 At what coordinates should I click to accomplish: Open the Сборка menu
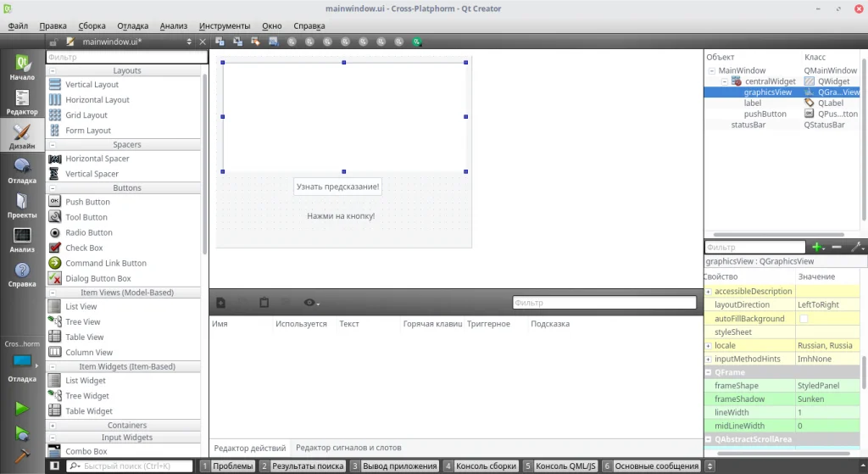(x=92, y=25)
